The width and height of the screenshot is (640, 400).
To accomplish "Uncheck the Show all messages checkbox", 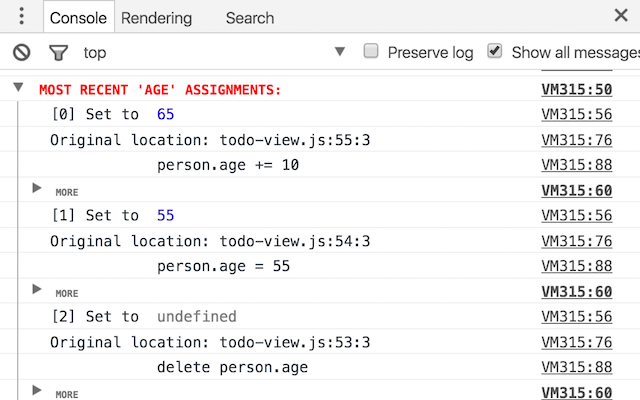I will coord(495,51).
